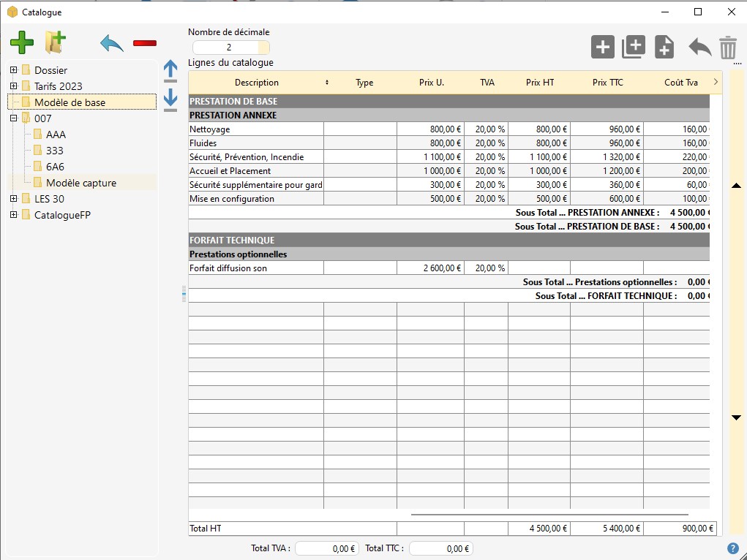747x560 pixels.
Task: Expand the Dossier tree node
Action: coord(13,70)
